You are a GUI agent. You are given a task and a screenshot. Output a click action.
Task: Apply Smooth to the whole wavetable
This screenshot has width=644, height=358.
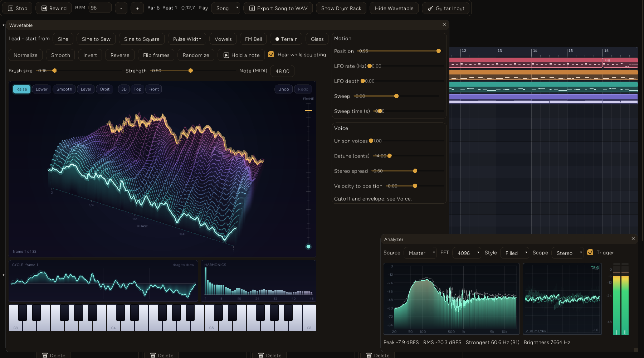click(x=60, y=55)
